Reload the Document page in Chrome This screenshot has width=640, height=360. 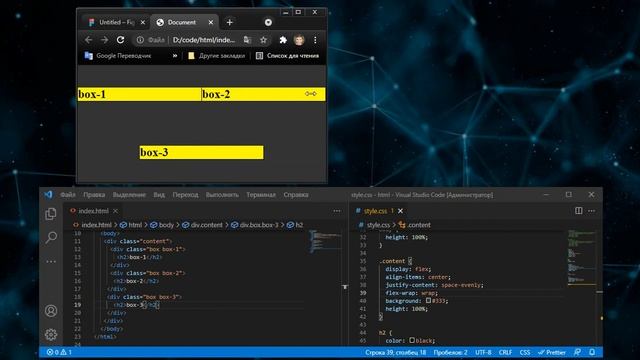[120, 40]
